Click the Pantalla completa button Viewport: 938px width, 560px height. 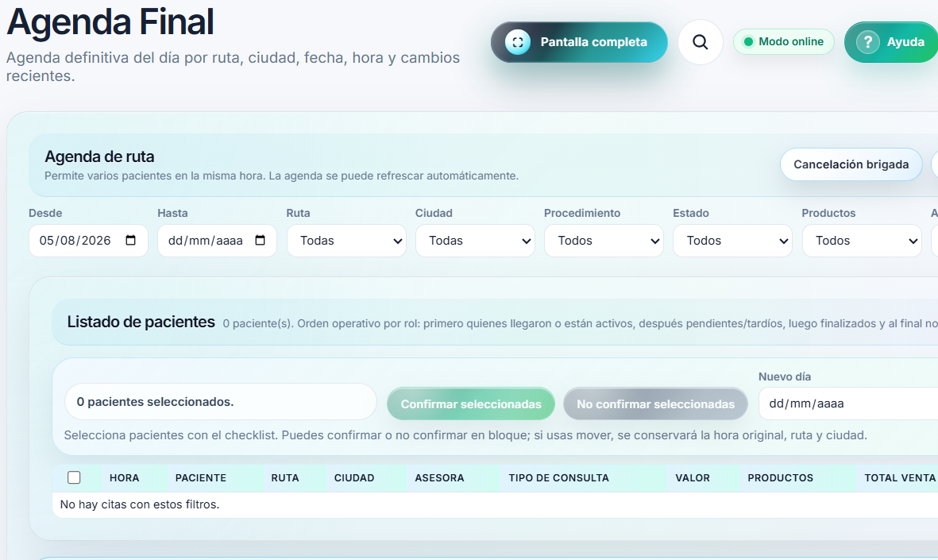[x=579, y=42]
